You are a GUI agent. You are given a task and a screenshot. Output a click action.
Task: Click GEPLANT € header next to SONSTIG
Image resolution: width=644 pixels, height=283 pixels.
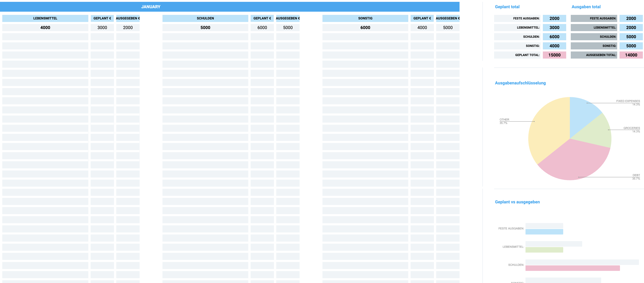pyautogui.click(x=422, y=18)
